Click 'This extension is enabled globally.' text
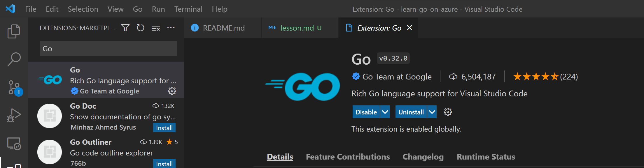 (x=406, y=129)
